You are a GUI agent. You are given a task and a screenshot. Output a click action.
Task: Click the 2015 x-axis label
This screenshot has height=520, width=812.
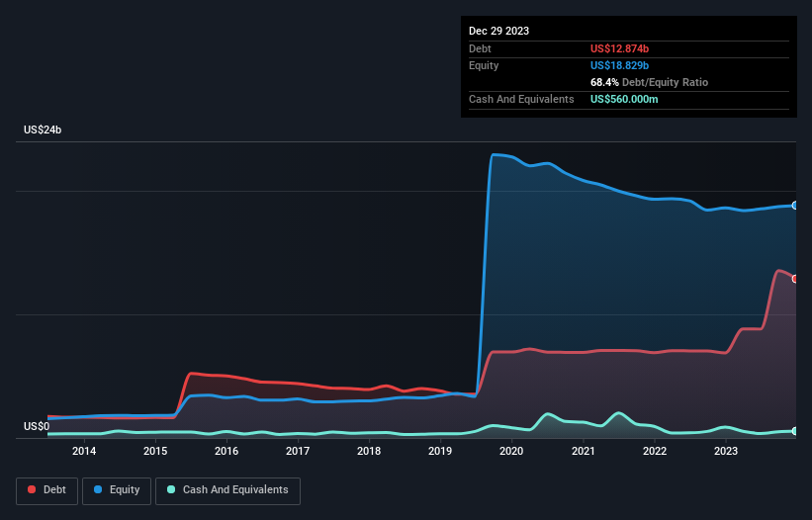pos(155,451)
